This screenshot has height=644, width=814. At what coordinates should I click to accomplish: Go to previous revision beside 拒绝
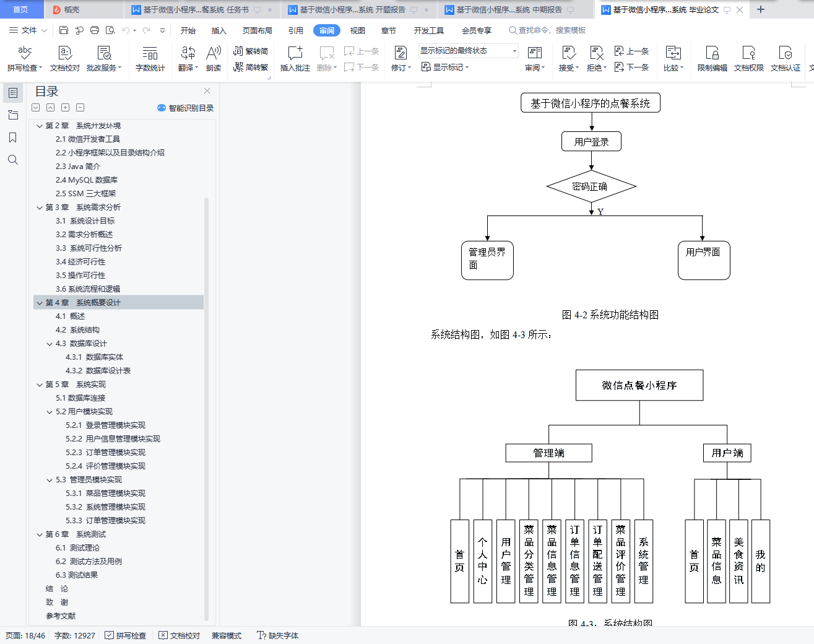(x=631, y=51)
